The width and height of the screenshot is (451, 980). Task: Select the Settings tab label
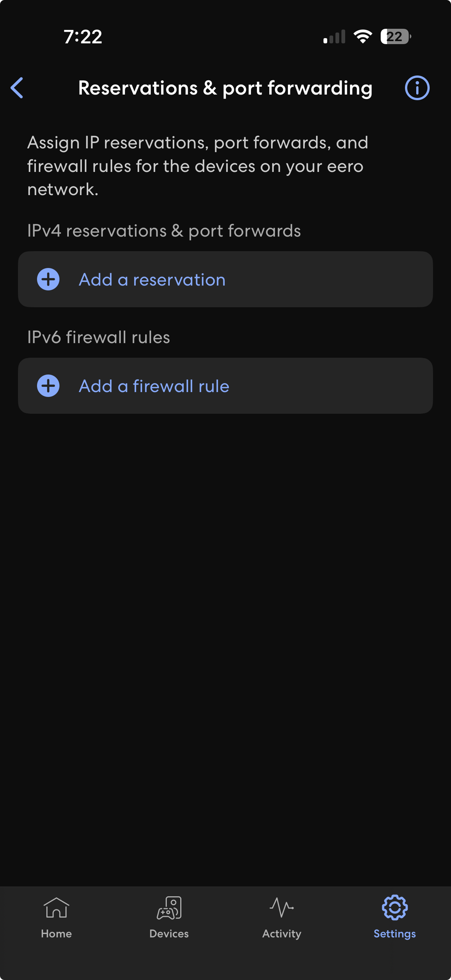[395, 934]
